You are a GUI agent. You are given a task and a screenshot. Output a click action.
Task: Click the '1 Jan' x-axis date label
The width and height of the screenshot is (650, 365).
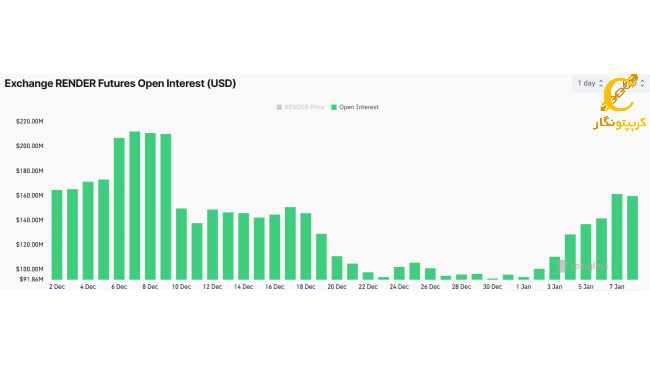524,287
